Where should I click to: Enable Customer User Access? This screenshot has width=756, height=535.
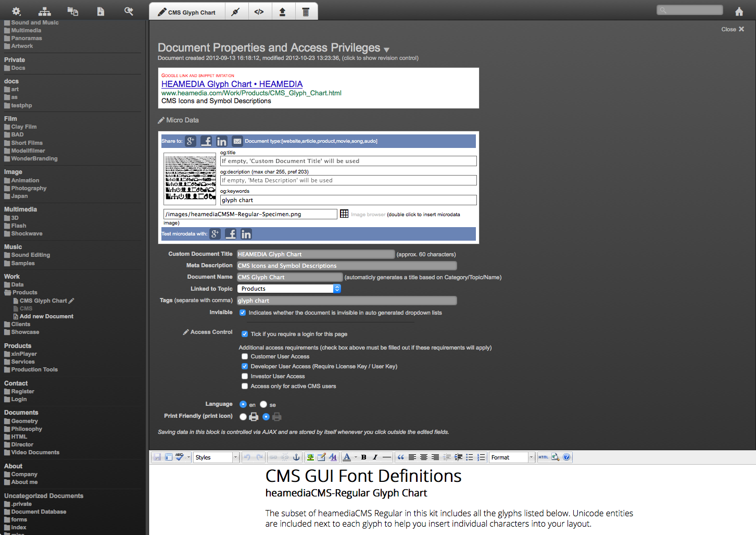(x=245, y=357)
